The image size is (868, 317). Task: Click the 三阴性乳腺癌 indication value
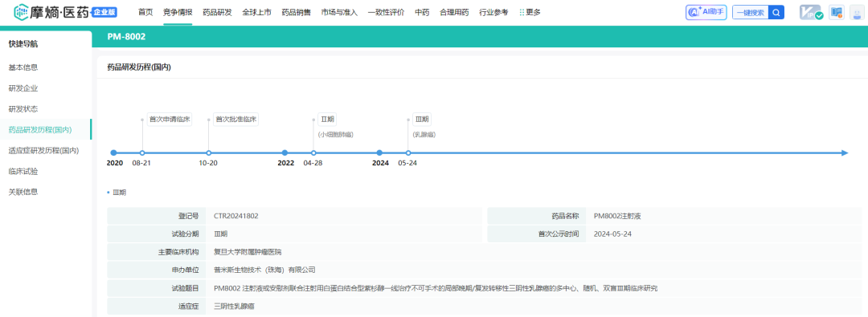click(x=234, y=306)
